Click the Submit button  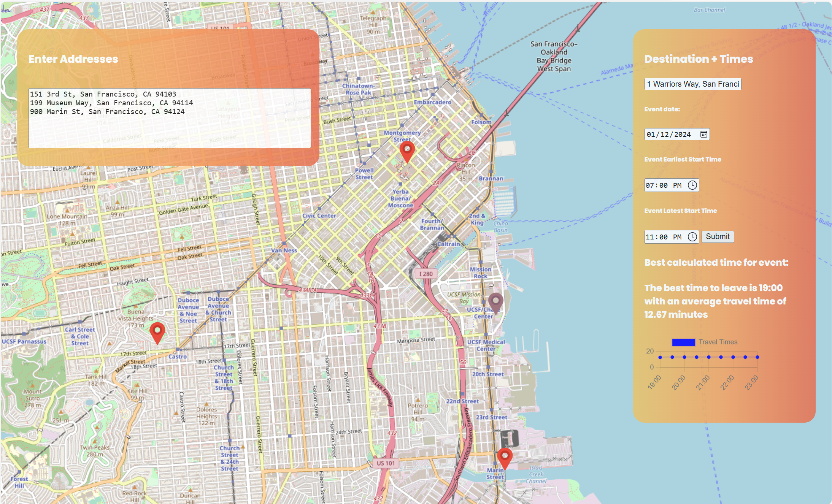pyautogui.click(x=718, y=236)
